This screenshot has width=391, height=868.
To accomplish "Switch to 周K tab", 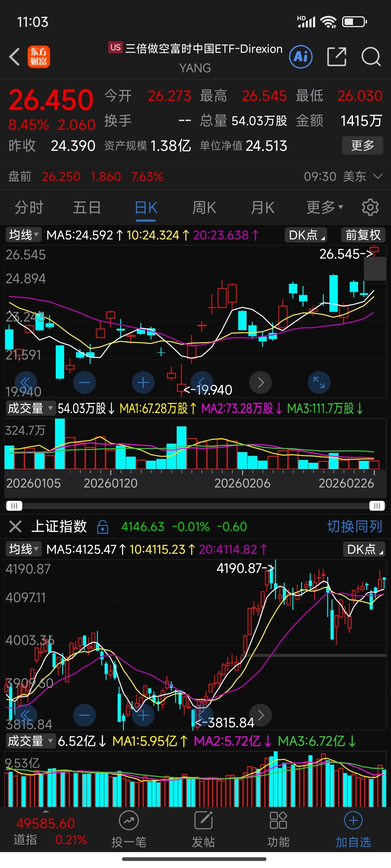I will pyautogui.click(x=204, y=208).
